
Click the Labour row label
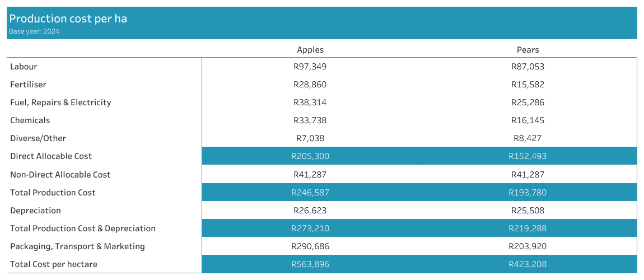(24, 67)
